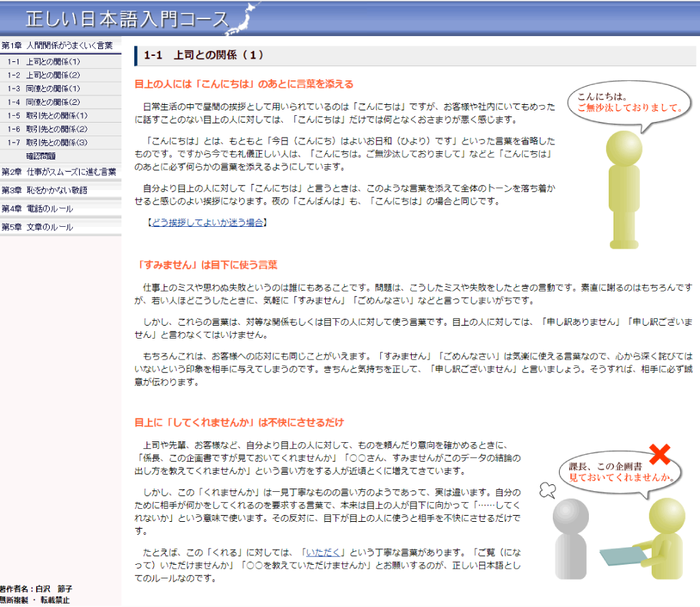Click the Japan map icon in header
The width and height of the screenshot is (700, 607).
point(244,18)
